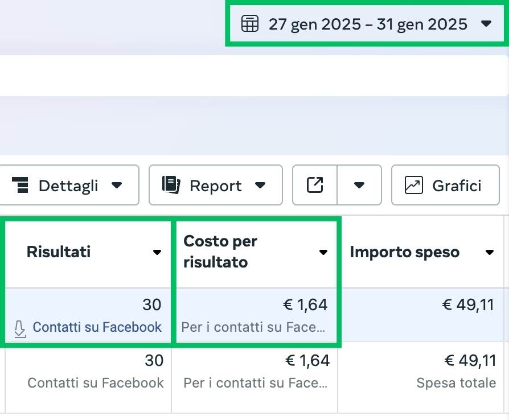Open the date range dropdown

[487, 24]
